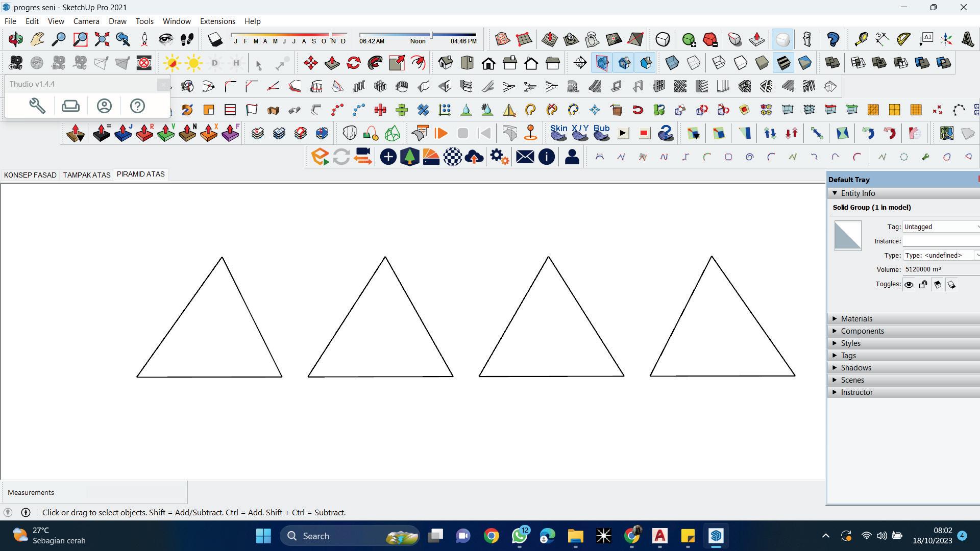Viewport: 980px width, 551px height.
Task: Switch to the TAMPAK ATAS scene tab
Action: 86,174
